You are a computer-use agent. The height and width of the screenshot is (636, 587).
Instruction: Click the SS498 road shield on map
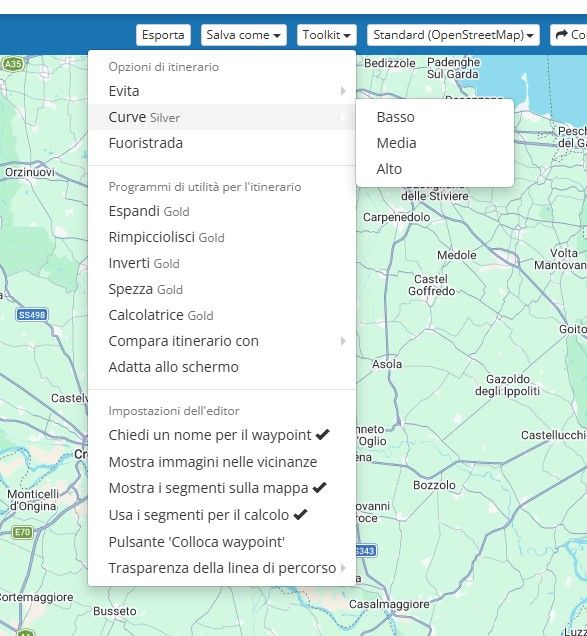(x=32, y=314)
